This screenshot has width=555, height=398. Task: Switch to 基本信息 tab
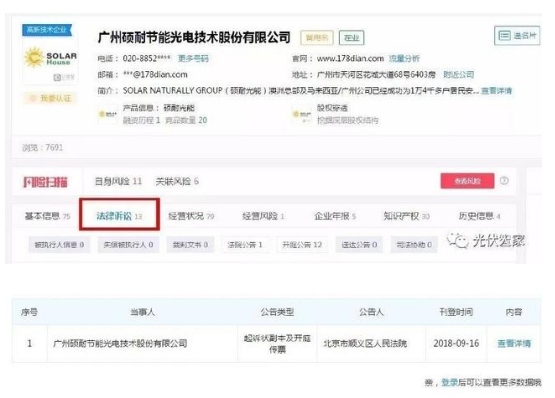coord(47,216)
